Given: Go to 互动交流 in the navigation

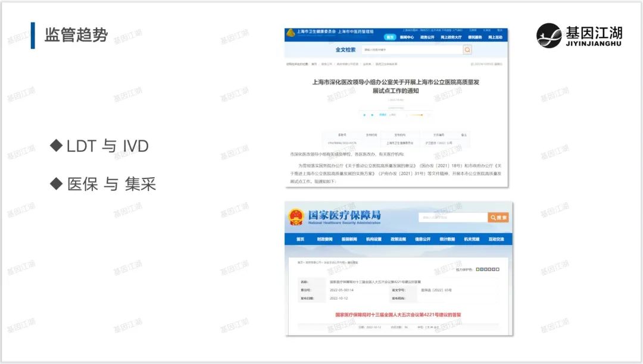Looking at the screenshot, I should 496,239.
